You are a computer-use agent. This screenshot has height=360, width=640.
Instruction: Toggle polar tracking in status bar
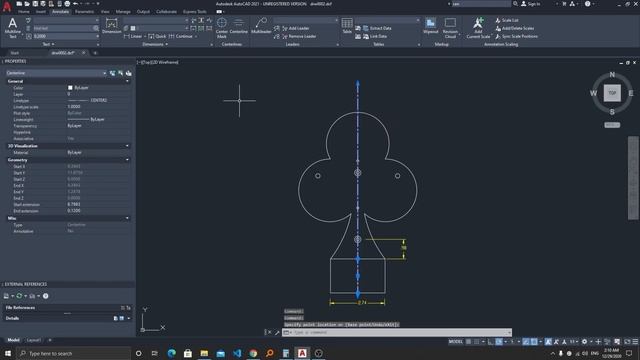499,342
